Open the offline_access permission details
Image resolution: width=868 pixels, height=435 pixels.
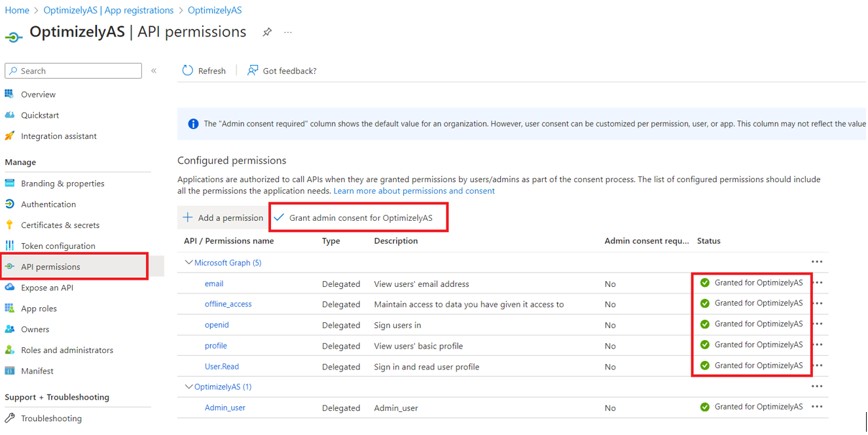pos(228,304)
